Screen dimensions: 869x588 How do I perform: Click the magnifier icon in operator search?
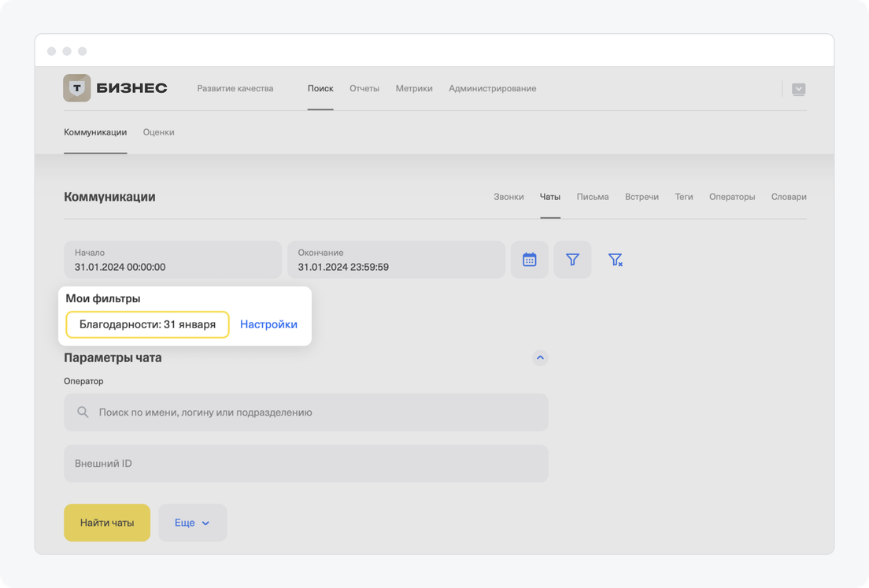point(83,412)
